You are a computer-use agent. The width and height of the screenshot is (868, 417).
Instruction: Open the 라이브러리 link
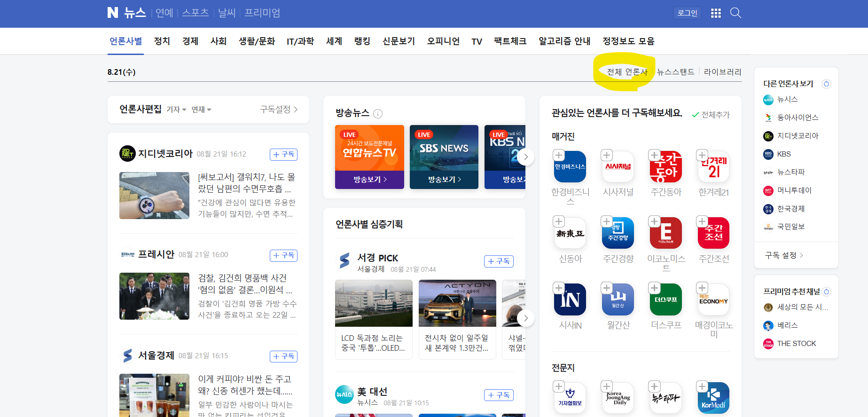tap(723, 72)
